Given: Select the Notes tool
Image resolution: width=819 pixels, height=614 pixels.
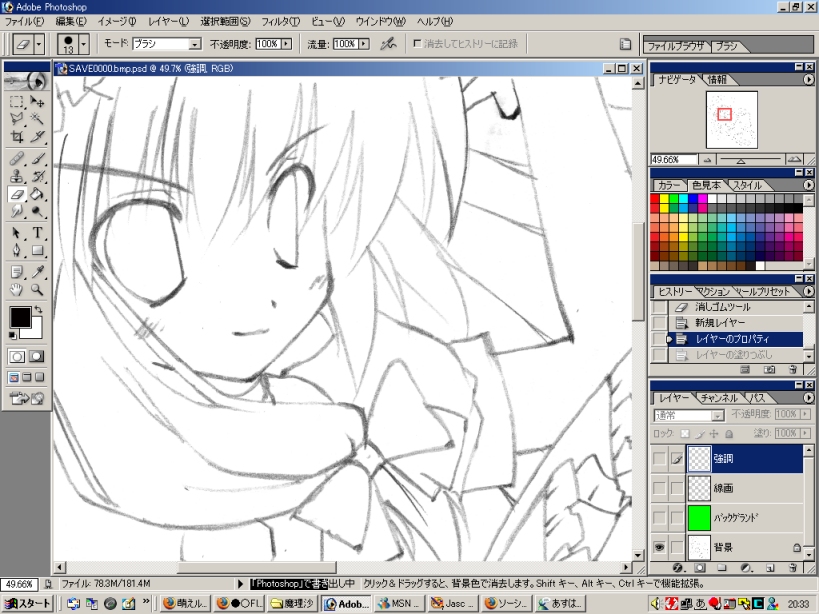Looking at the screenshot, I should (x=17, y=272).
